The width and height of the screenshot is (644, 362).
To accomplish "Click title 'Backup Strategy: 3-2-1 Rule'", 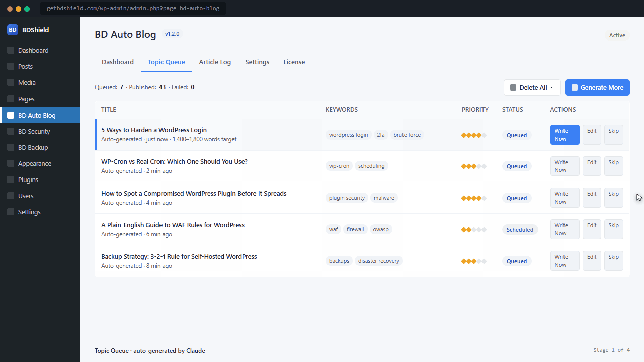I will [179, 256].
